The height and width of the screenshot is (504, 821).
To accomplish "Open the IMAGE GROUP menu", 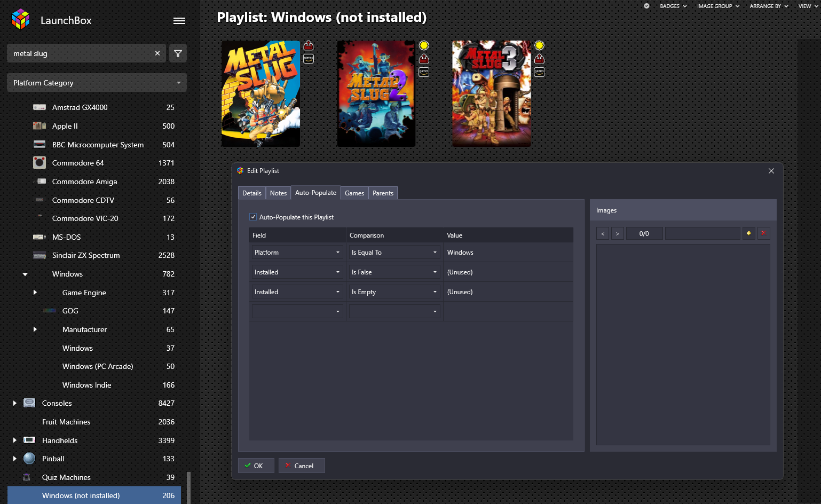I will [718, 6].
